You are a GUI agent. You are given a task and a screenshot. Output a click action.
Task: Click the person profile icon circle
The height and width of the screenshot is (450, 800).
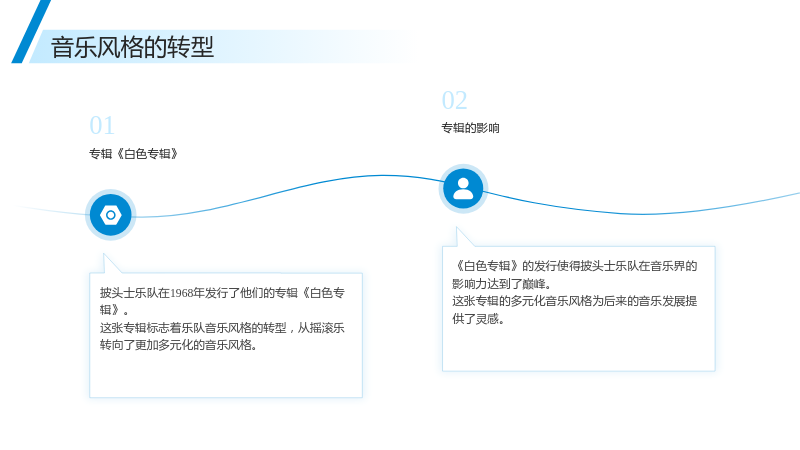tap(463, 189)
